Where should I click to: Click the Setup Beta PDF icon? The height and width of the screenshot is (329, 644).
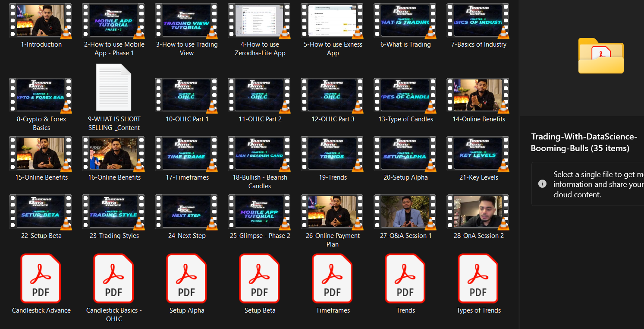click(x=260, y=278)
